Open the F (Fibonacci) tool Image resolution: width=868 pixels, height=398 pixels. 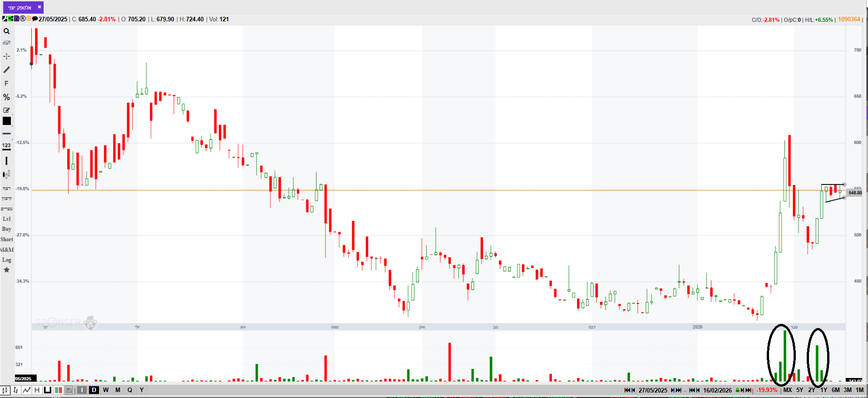point(6,84)
